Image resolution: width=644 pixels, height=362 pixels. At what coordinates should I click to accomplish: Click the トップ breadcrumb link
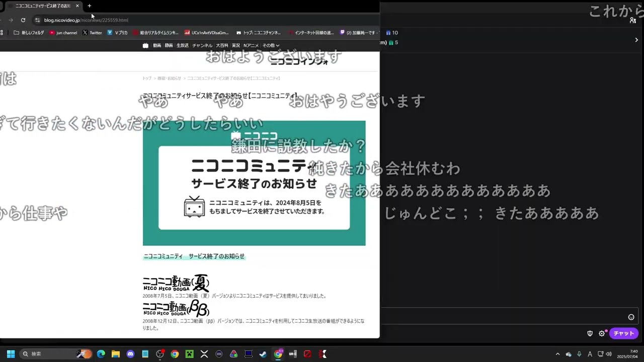146,78
